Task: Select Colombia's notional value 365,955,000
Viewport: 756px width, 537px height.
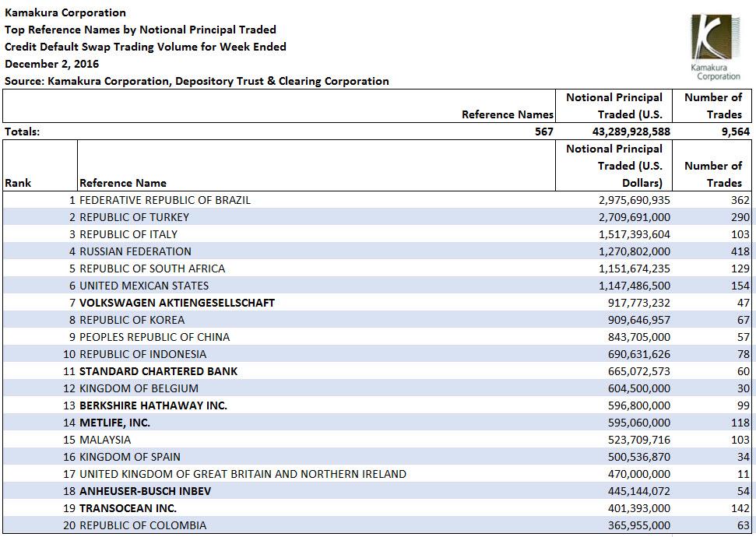Action: (639, 525)
